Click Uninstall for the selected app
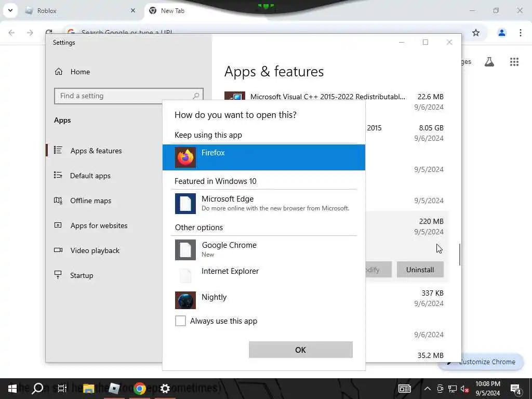532x399 pixels. pyautogui.click(x=420, y=270)
